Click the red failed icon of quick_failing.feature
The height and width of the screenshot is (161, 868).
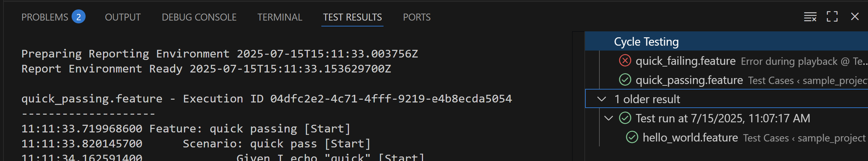click(625, 61)
